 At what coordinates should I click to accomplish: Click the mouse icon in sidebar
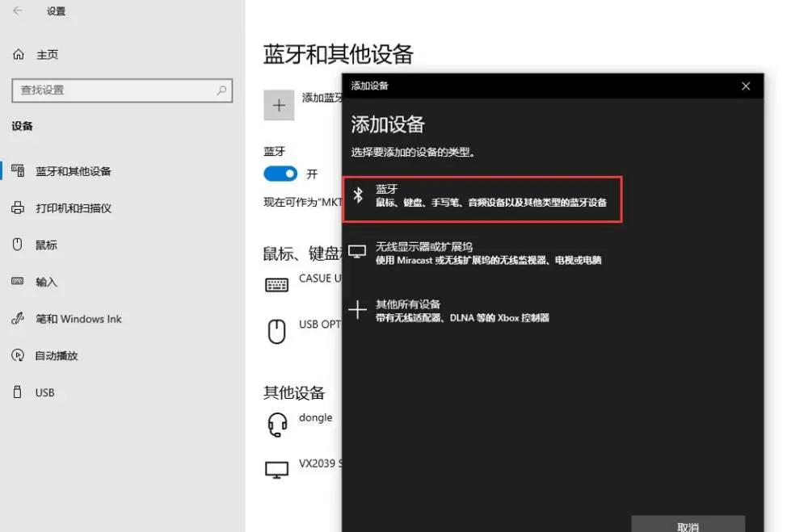[x=18, y=244]
